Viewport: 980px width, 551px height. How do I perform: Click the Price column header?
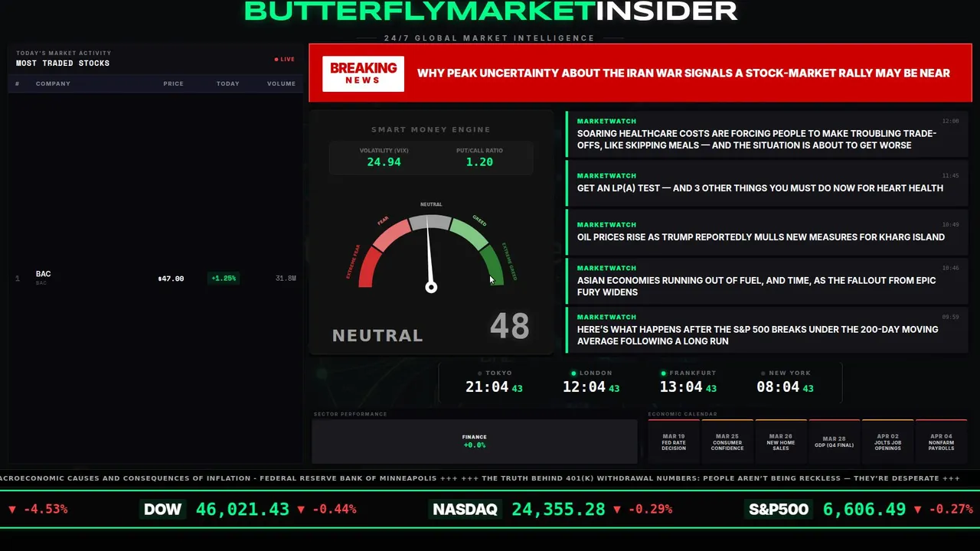click(x=173, y=83)
